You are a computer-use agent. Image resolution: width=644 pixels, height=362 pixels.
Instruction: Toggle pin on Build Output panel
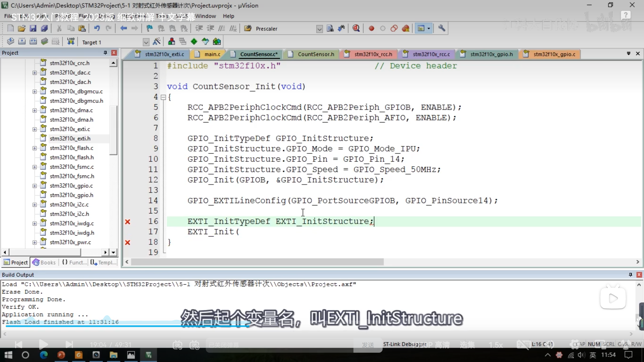(630, 275)
